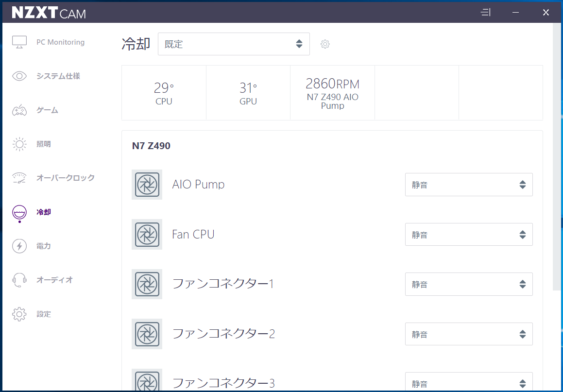Screen dimensions: 563x392
Task: Open ファンコネクター3 静音 mode dropdown
Action: (x=469, y=382)
